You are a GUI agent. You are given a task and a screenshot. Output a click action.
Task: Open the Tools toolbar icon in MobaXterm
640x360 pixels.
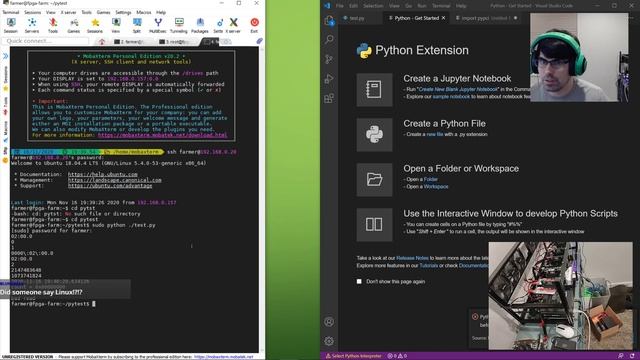[53, 25]
